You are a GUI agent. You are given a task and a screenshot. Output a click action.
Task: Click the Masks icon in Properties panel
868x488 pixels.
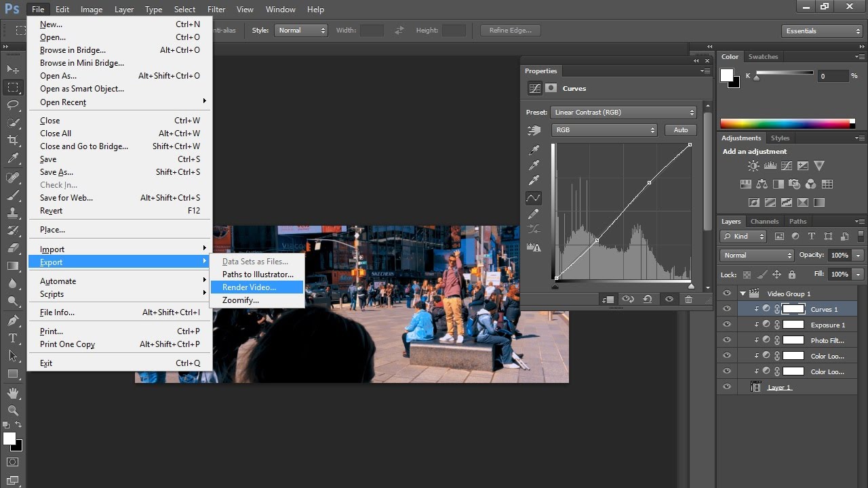tap(551, 88)
